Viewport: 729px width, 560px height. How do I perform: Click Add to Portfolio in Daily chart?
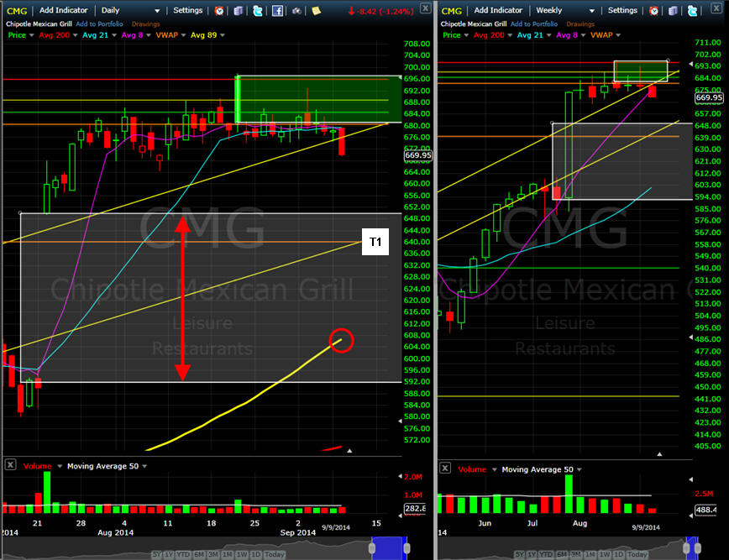pos(99,24)
